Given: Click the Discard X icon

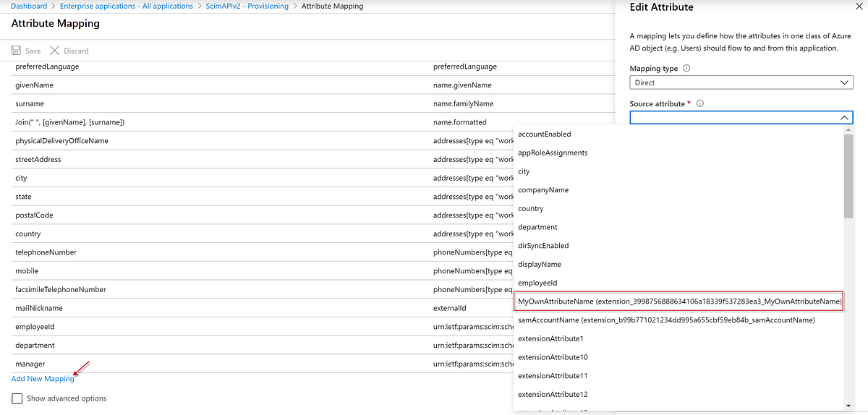Looking at the screenshot, I should coord(54,51).
